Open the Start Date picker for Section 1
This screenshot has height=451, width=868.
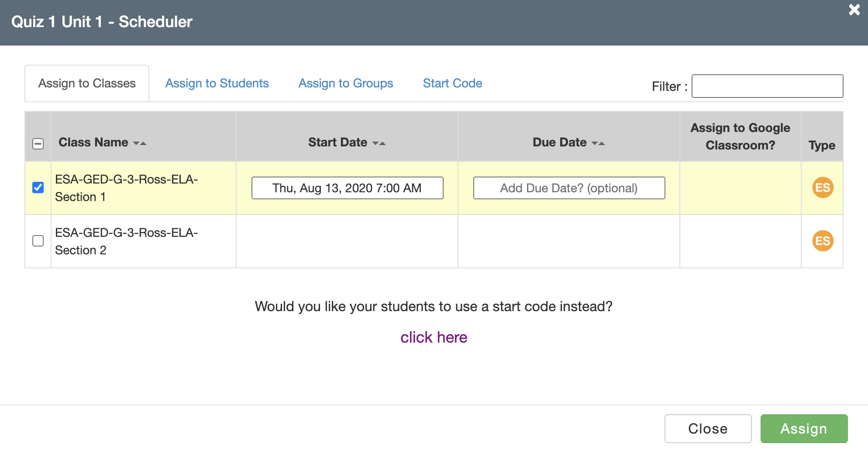pos(347,188)
